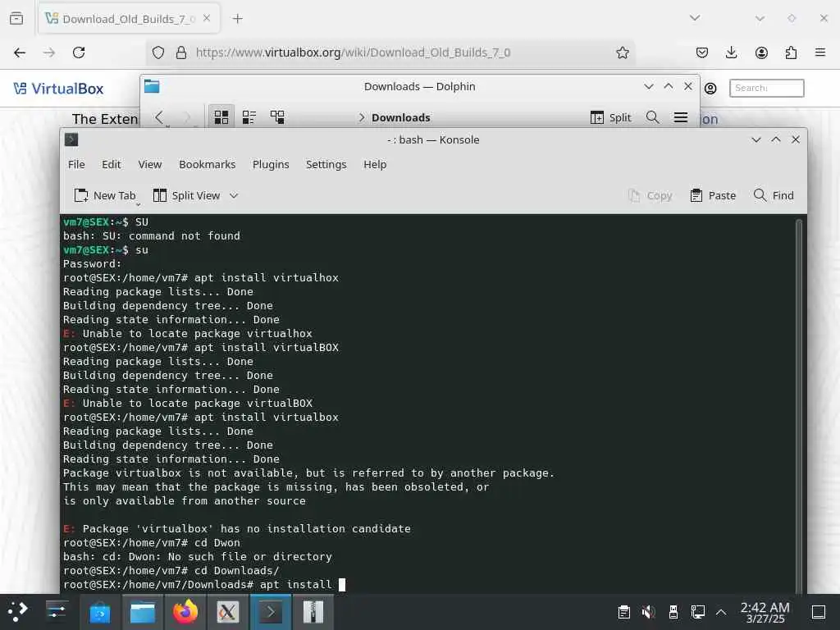
Task: Open a new Firefox tab with plus
Action: [237, 19]
